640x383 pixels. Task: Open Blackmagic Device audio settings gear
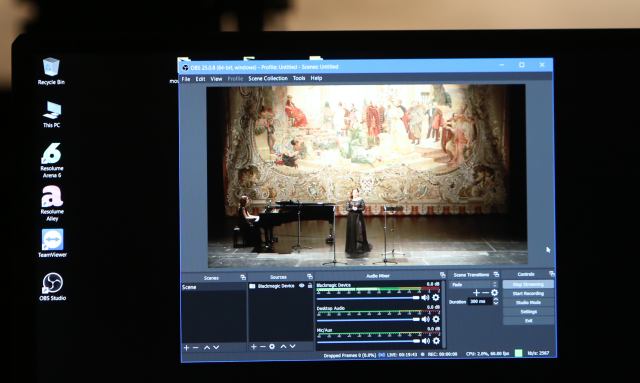click(x=436, y=298)
